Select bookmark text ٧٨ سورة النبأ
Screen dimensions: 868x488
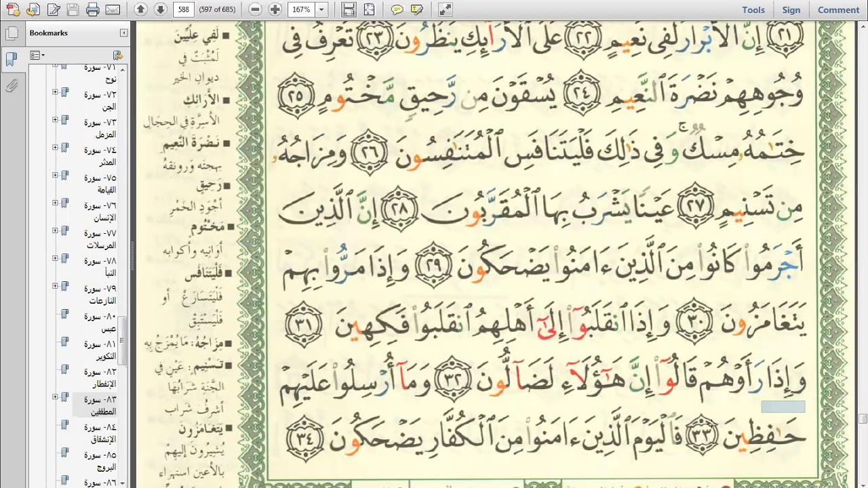point(100,266)
